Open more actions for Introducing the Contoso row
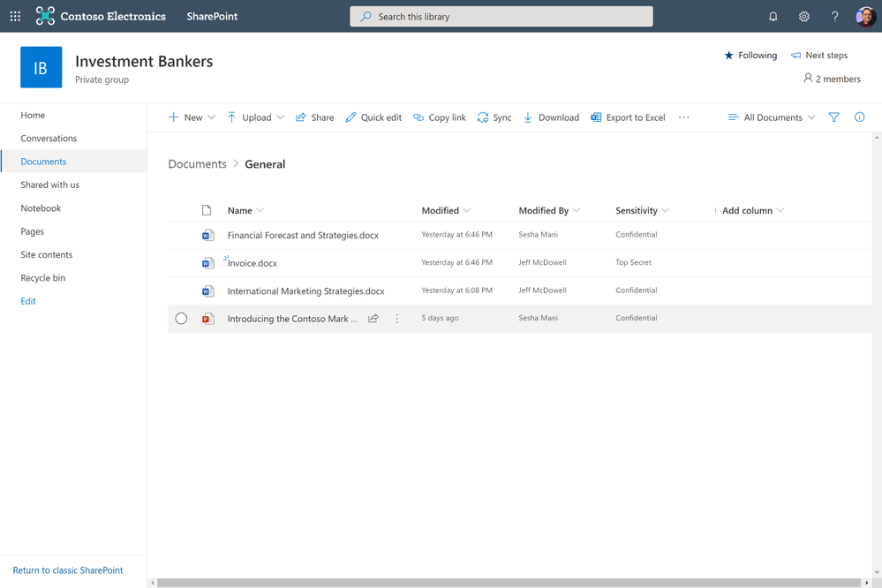This screenshot has width=882, height=588. click(397, 319)
